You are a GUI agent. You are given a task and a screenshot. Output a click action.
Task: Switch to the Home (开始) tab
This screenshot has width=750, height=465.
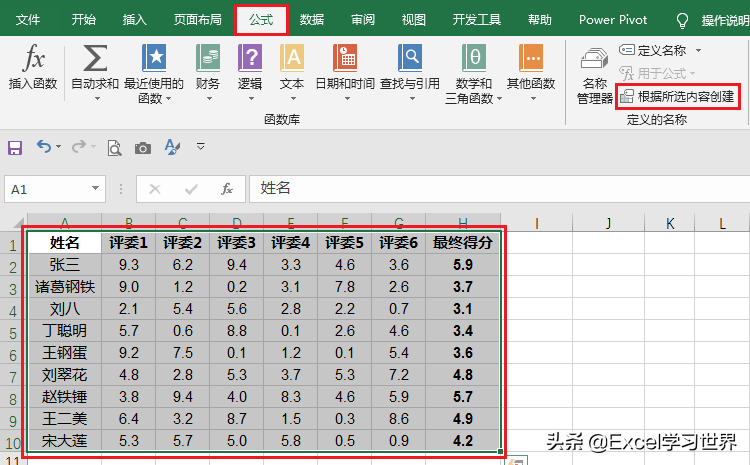tap(83, 20)
